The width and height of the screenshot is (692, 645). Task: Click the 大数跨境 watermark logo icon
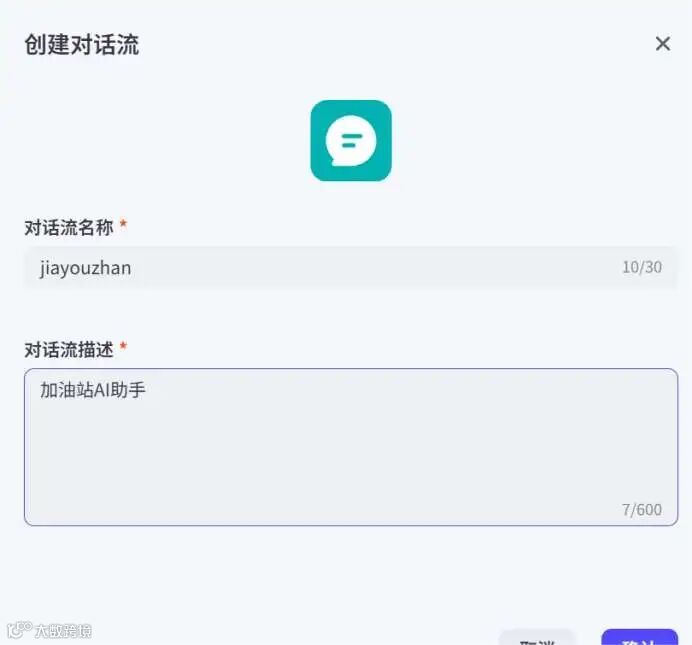(19, 630)
